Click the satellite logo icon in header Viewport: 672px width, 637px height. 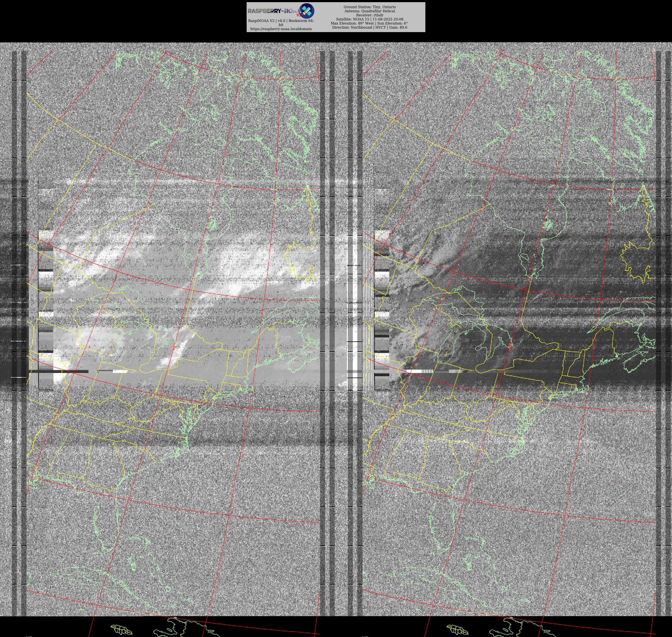click(307, 11)
